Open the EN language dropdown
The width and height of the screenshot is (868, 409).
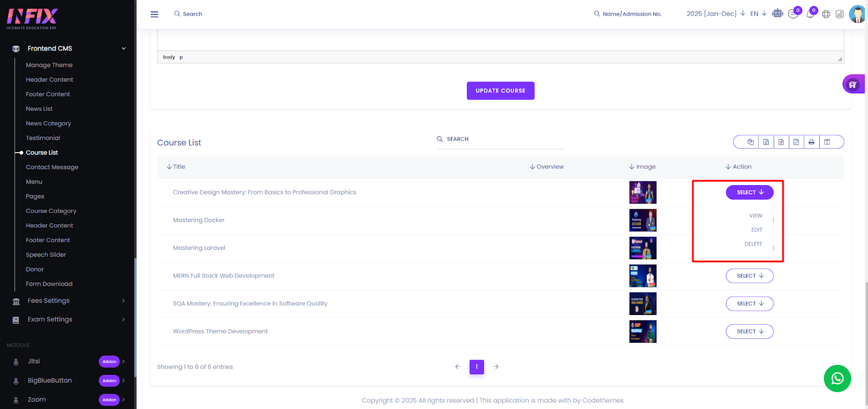[x=758, y=14]
